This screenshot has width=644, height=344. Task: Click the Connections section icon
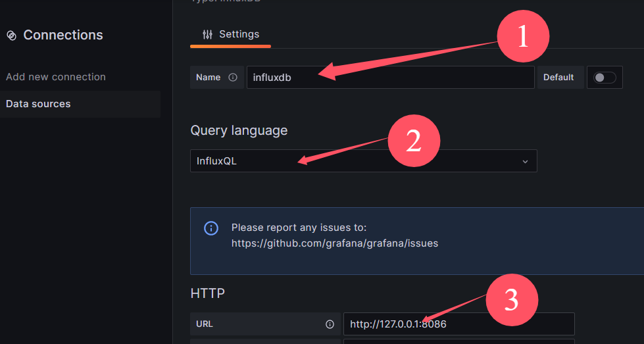[11, 36]
